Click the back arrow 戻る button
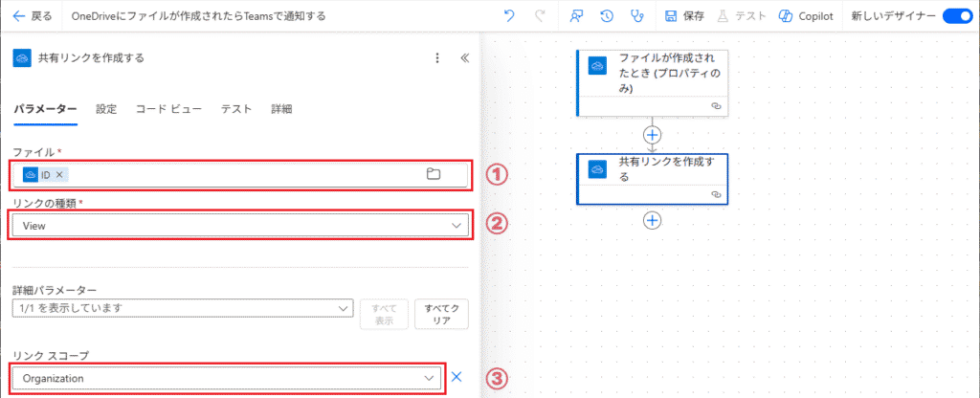980x398 pixels. tap(32, 16)
